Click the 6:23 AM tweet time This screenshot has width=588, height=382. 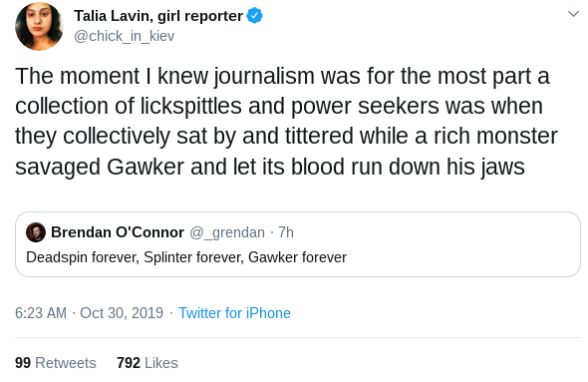pyautogui.click(x=41, y=313)
